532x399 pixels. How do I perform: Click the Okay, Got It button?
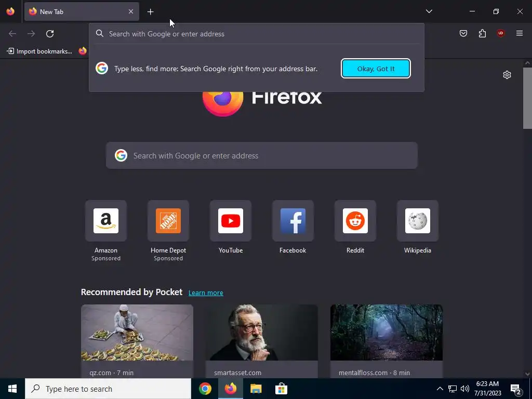tap(376, 69)
